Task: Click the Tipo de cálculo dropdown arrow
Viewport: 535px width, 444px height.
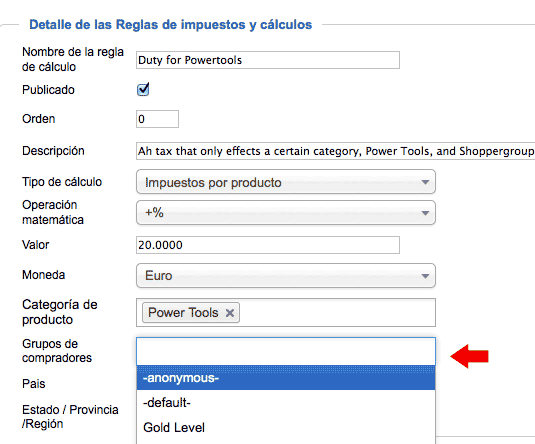Action: click(x=425, y=182)
